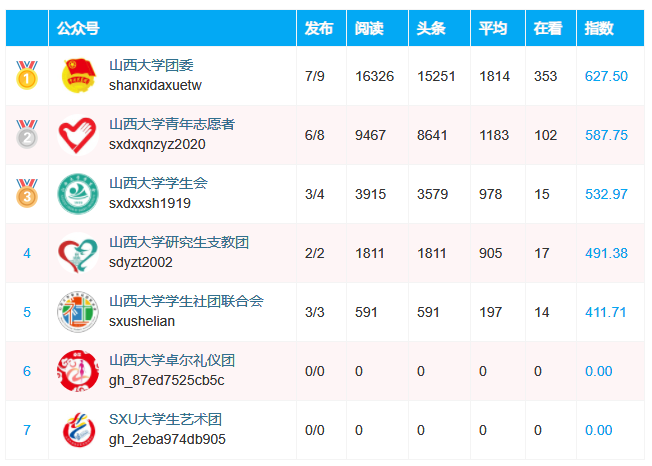
Task: Click rank number 7
Action: (27, 430)
